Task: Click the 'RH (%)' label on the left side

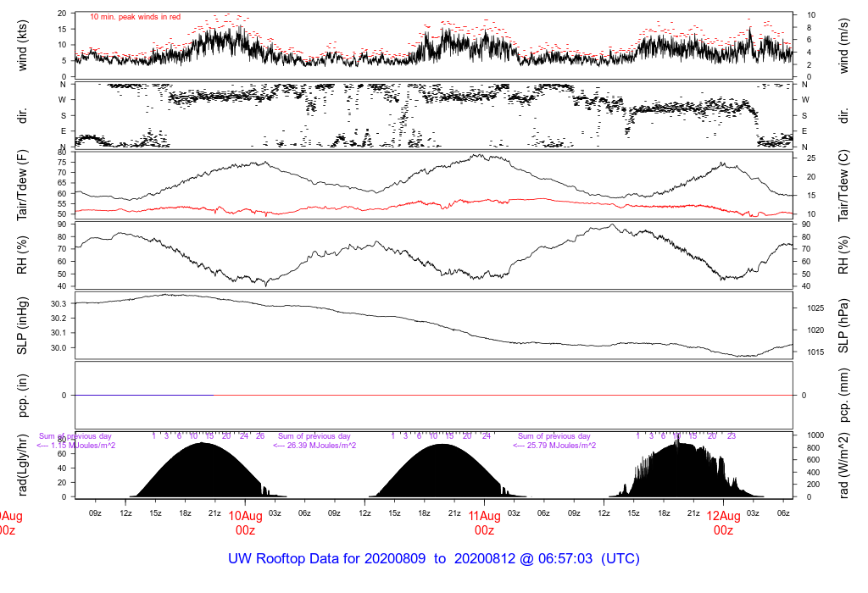Action: pos(22,255)
